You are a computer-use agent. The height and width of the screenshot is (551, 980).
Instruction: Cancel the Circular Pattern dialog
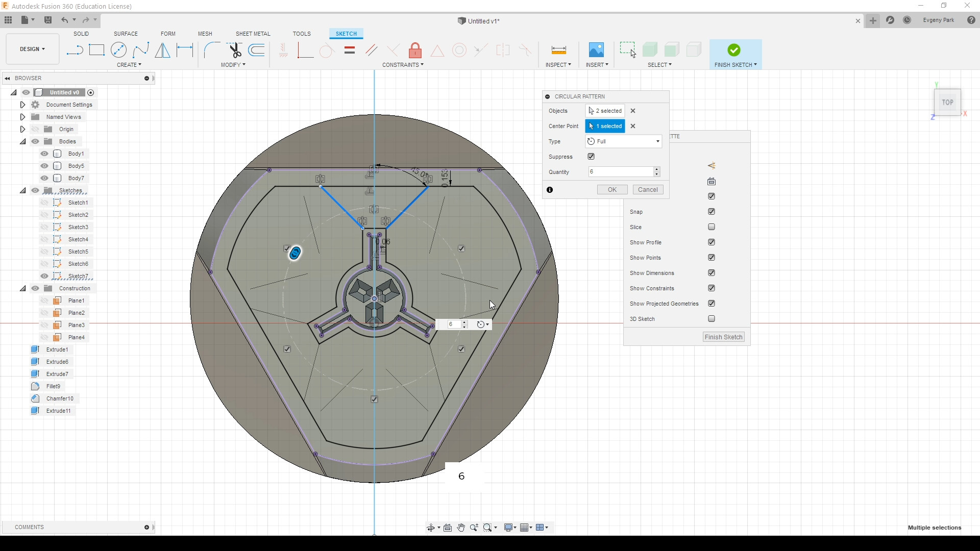[648, 190]
